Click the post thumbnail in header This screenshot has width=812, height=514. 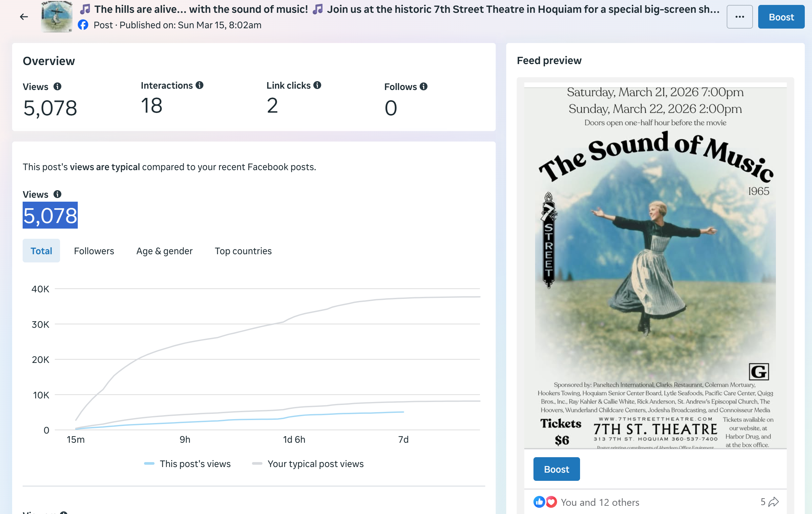click(x=57, y=17)
